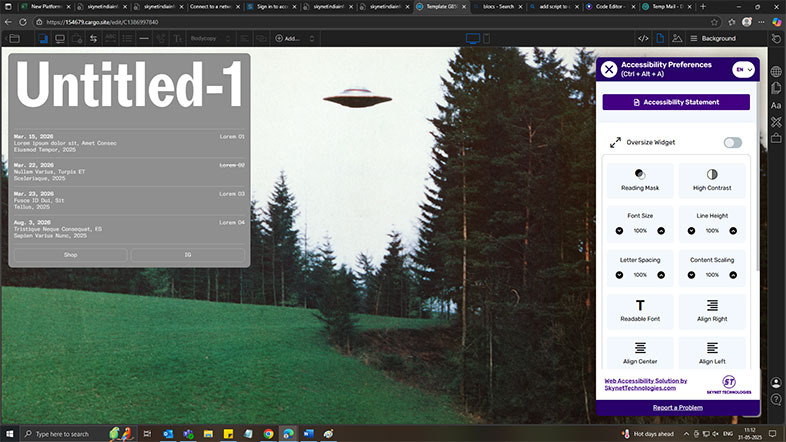Image resolution: width=786 pixels, height=442 pixels.
Task: Open the globe site settings sidebar icon
Action: tap(776, 72)
